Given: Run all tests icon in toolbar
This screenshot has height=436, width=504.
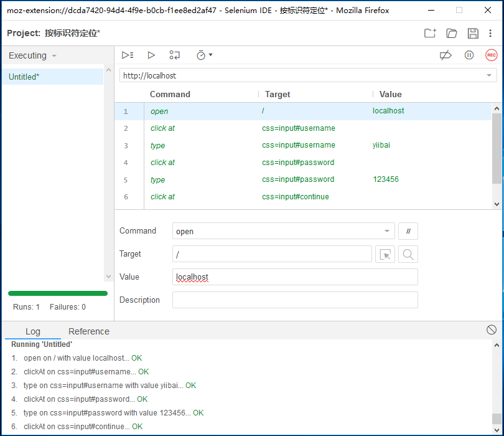Looking at the screenshot, I should pyautogui.click(x=128, y=55).
